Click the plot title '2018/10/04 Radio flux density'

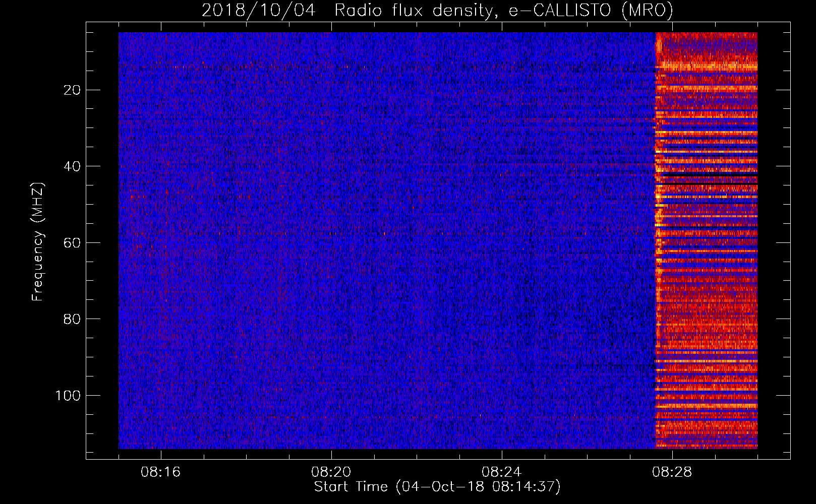click(437, 10)
